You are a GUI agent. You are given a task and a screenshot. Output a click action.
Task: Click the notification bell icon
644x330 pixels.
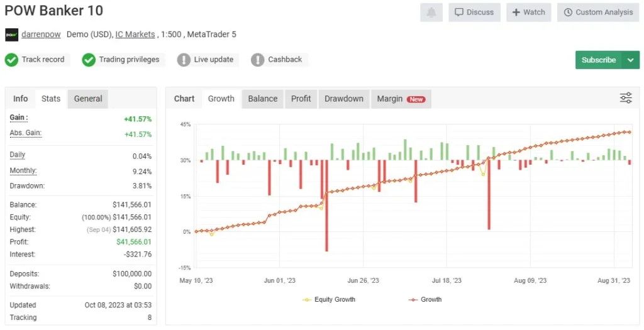431,13
